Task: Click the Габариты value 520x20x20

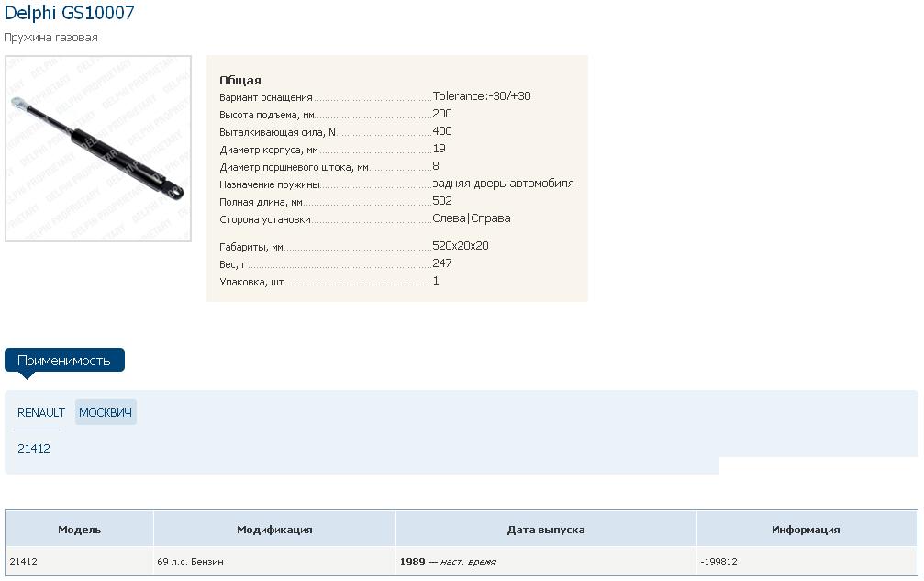Action: click(x=461, y=246)
